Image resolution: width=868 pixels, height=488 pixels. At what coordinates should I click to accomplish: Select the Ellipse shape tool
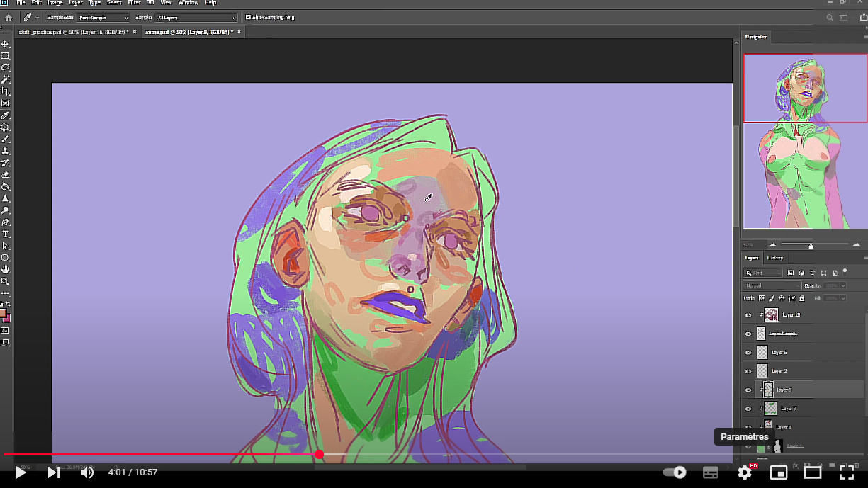6,258
